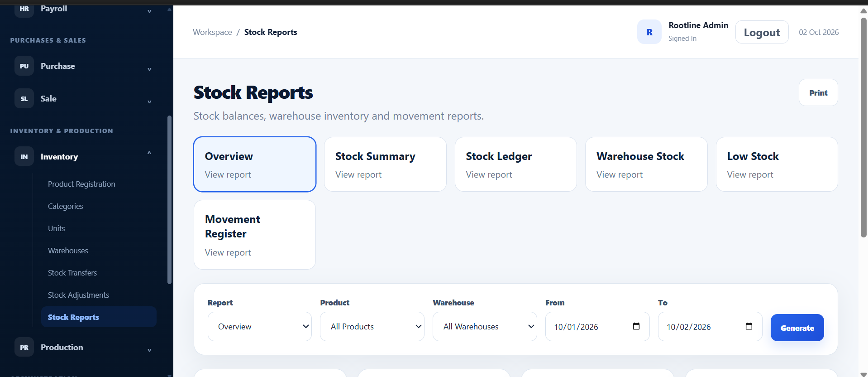Click the PR Production module badge
This screenshot has width=868, height=377.
(x=24, y=347)
